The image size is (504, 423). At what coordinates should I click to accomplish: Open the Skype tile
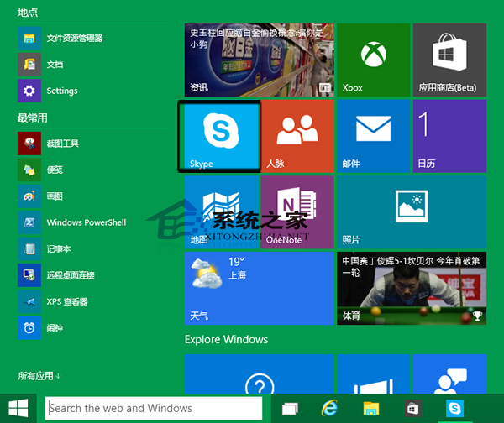[x=219, y=136]
